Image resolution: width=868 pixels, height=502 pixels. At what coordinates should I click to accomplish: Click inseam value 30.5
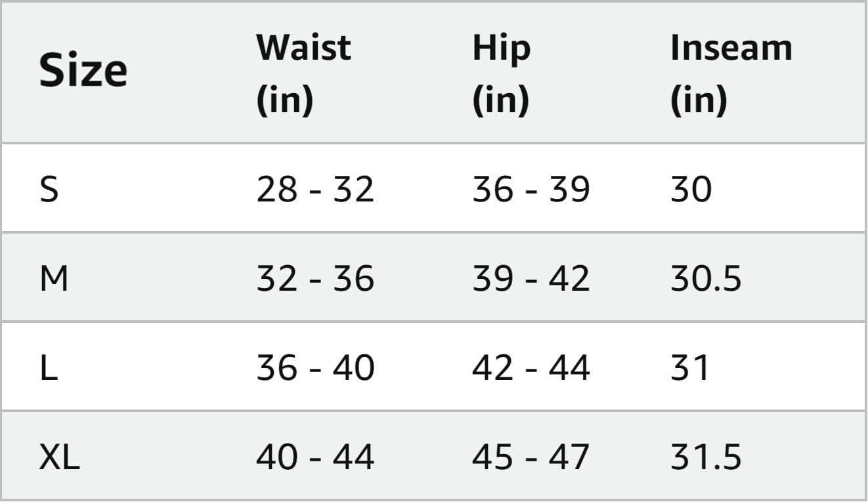click(706, 278)
